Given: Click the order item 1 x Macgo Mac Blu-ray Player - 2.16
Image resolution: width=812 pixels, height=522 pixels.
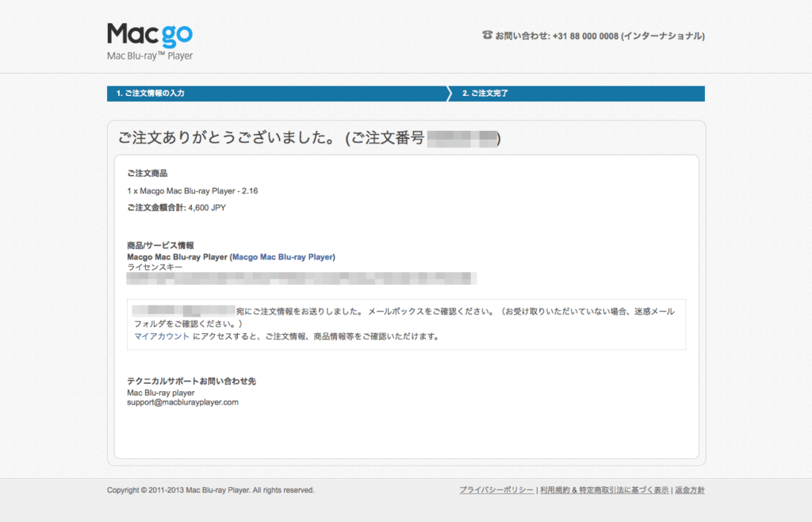Looking at the screenshot, I should [193, 191].
